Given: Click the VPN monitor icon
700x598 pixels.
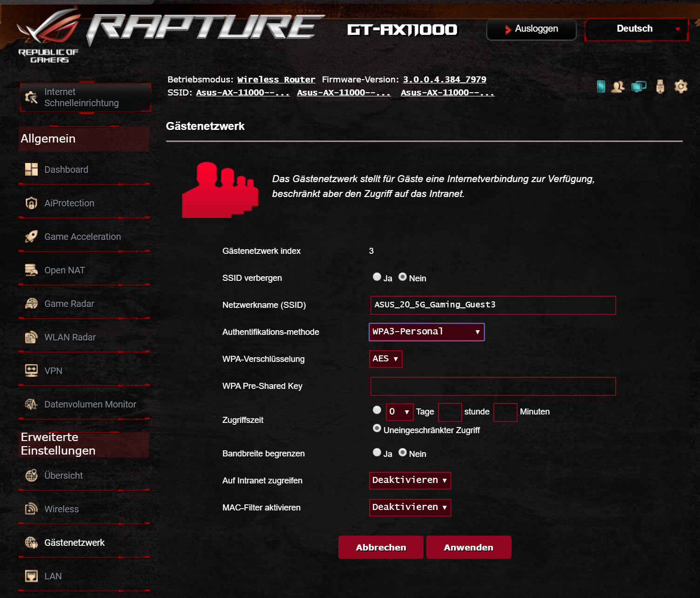Looking at the screenshot, I should tap(31, 371).
